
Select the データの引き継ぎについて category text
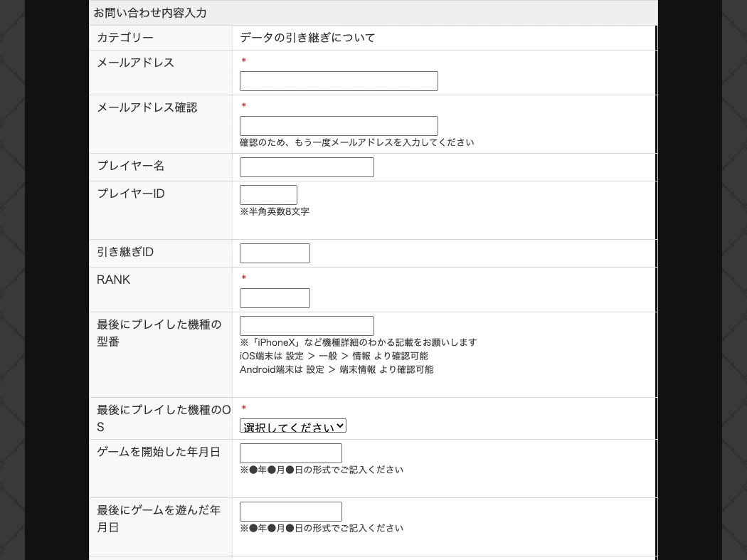(307, 38)
